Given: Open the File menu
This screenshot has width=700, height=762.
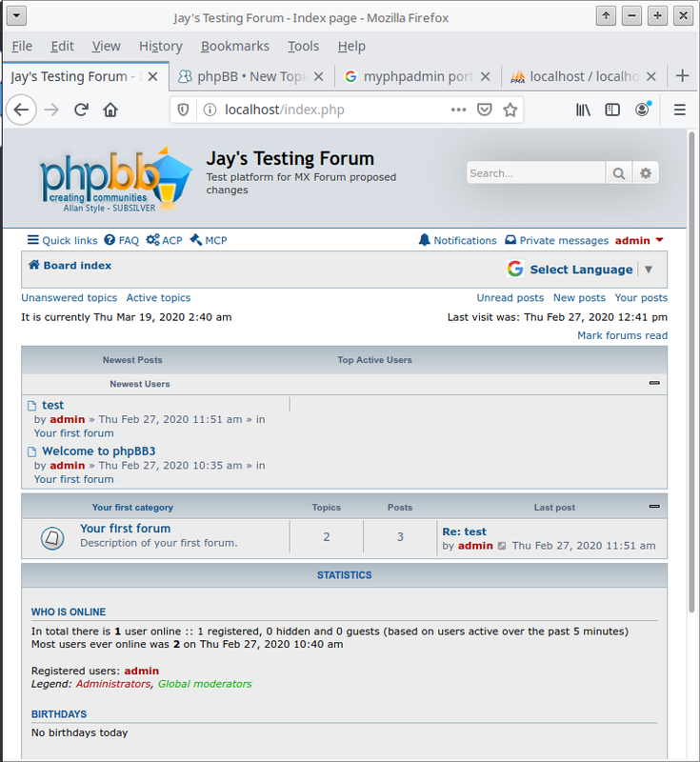Looking at the screenshot, I should tap(22, 46).
